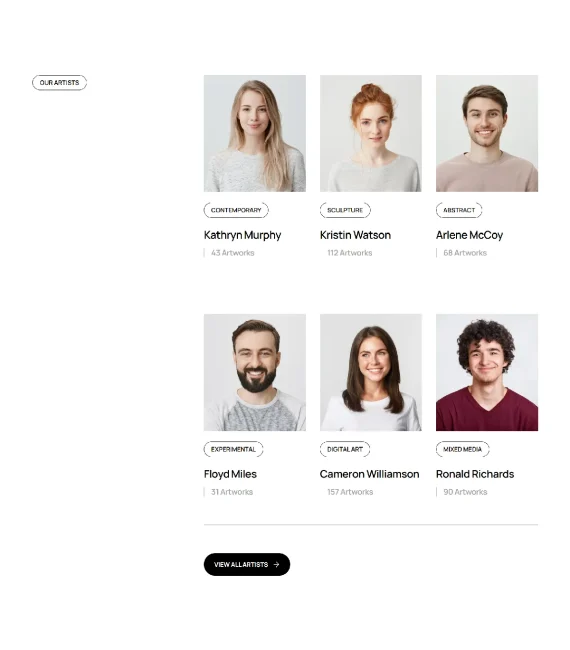Image resolution: width=570 pixels, height=650 pixels.
Task: Open Floyd Miles name link
Action: tap(230, 474)
